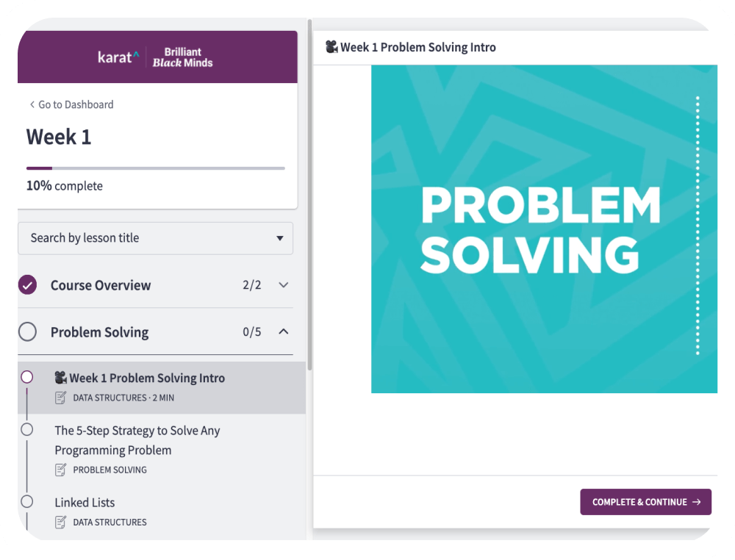Viewport: 735px width, 560px height.
Task: Click camera icon beside Week 1 Problem Solving Intro lesson
Action: point(61,378)
